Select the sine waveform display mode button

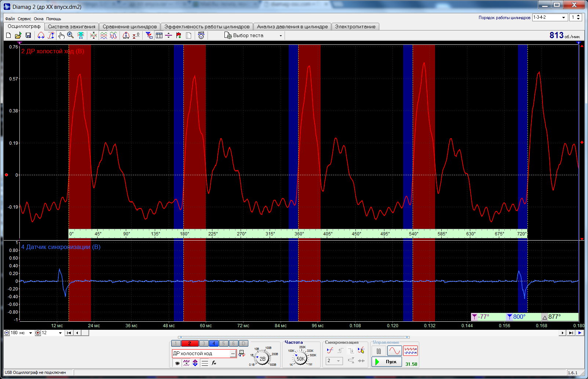click(x=394, y=351)
